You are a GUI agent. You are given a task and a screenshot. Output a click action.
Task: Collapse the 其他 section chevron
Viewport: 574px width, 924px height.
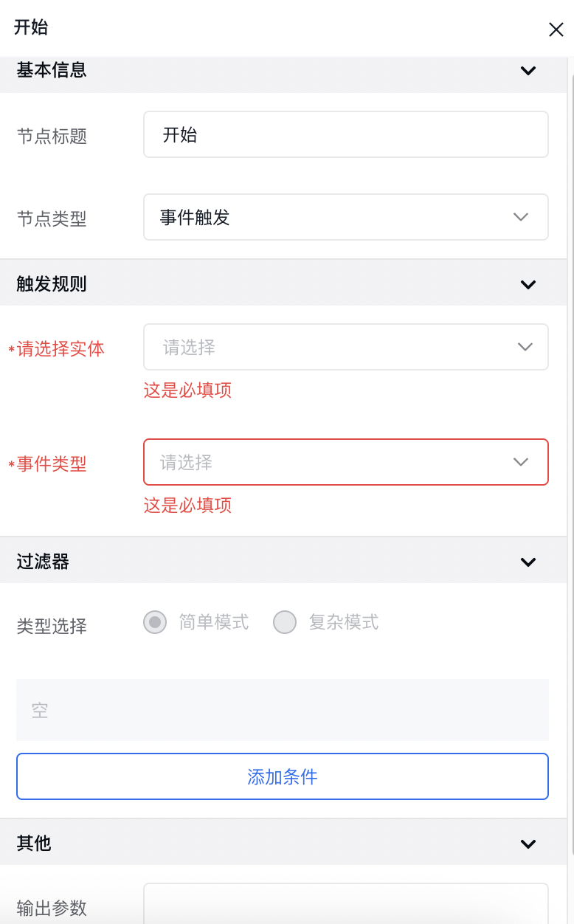[528, 844]
